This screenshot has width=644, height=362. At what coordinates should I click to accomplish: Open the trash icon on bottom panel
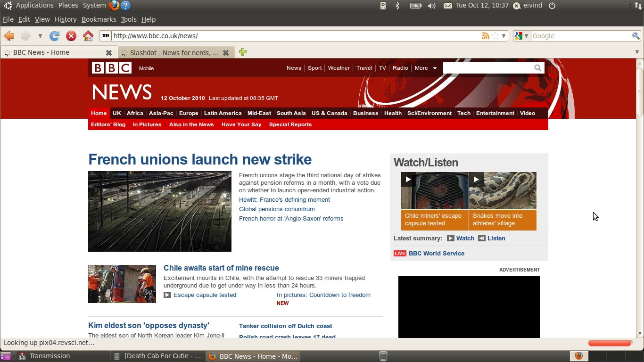coord(383,356)
